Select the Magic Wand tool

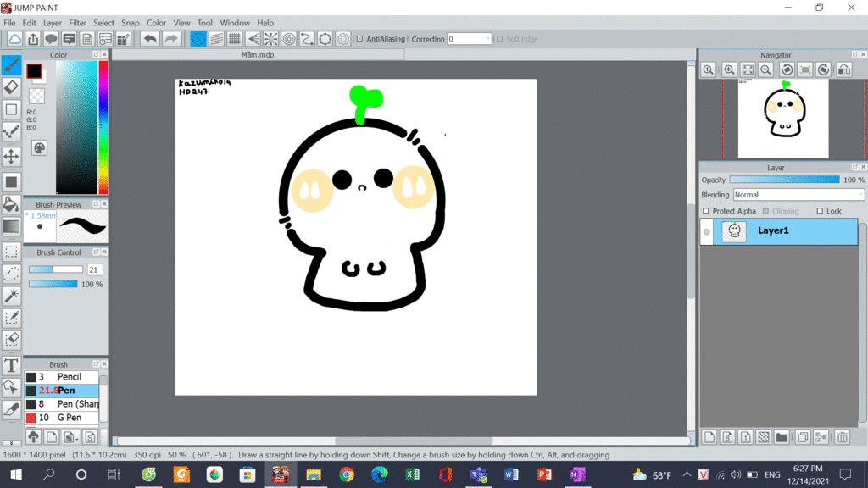pyautogui.click(x=11, y=296)
